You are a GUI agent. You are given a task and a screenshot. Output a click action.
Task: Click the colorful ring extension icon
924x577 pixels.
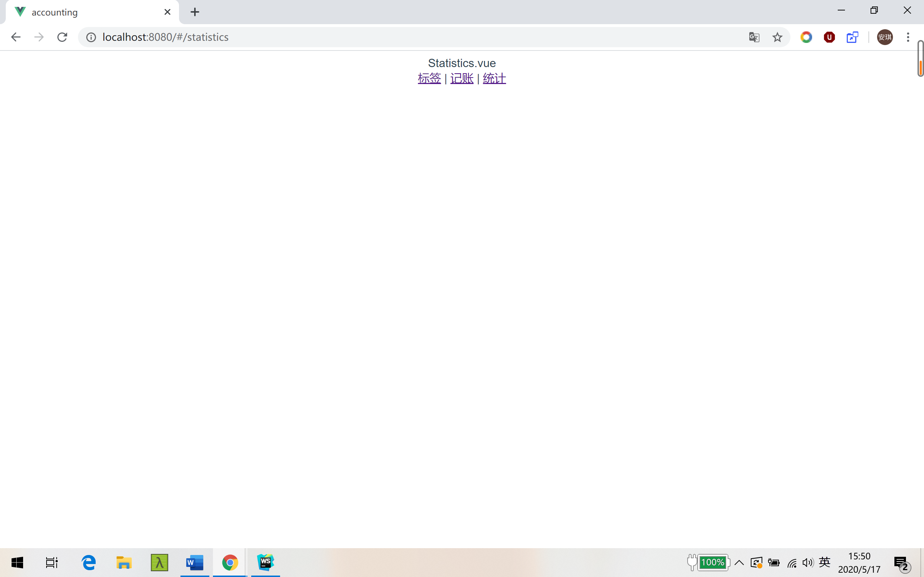(x=806, y=37)
